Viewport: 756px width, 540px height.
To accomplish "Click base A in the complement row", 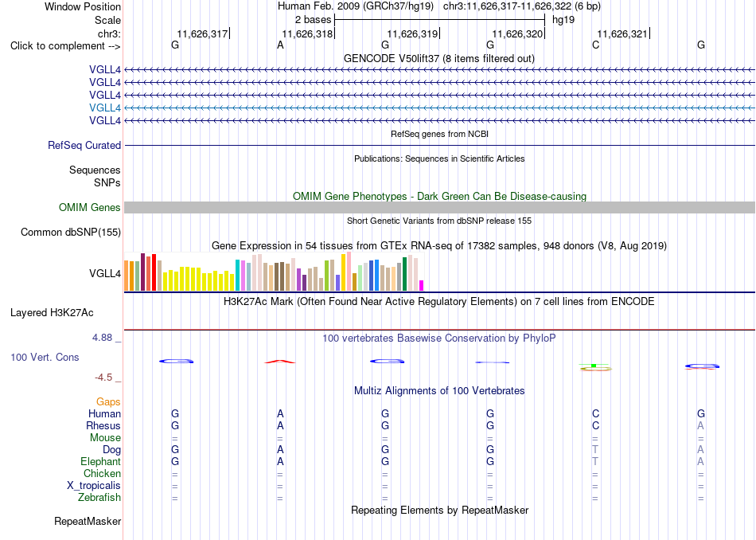I will click(280, 45).
